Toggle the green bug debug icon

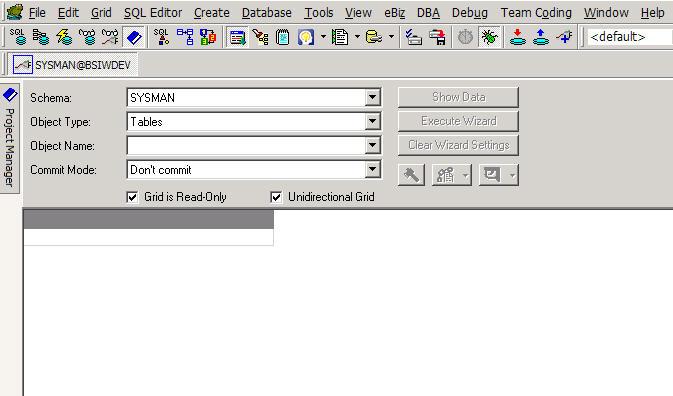pyautogui.click(x=489, y=37)
